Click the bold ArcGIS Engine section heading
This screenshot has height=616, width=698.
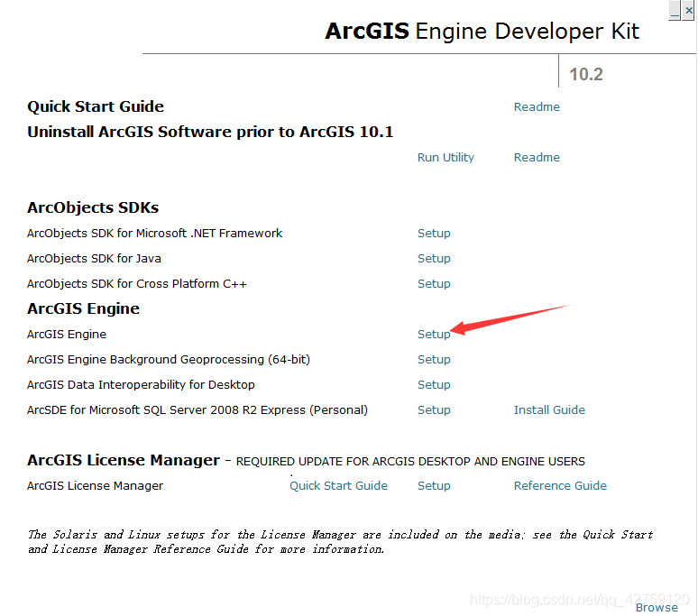pos(83,308)
